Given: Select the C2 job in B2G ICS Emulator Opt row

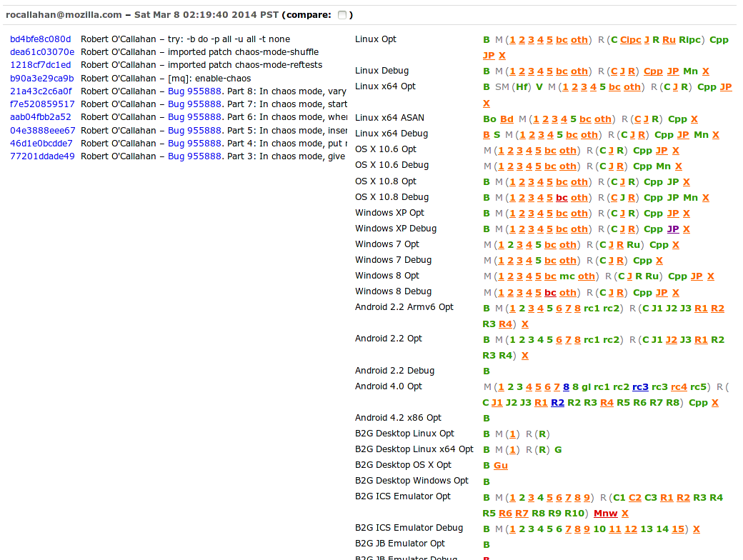Looking at the screenshot, I should coord(635,497).
